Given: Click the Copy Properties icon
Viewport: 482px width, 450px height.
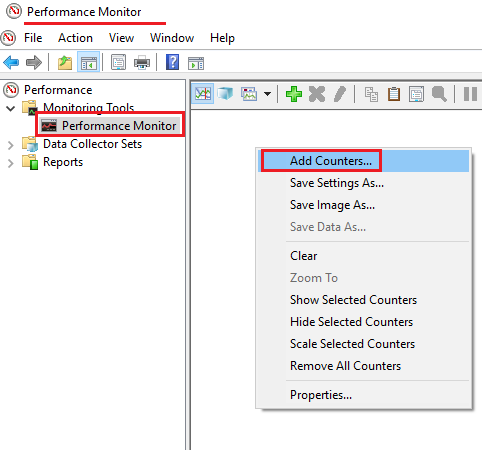Looking at the screenshot, I should tap(371, 94).
